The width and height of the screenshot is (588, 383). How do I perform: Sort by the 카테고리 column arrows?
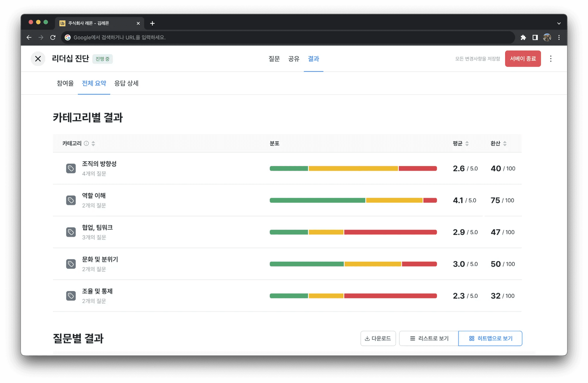[x=93, y=143]
